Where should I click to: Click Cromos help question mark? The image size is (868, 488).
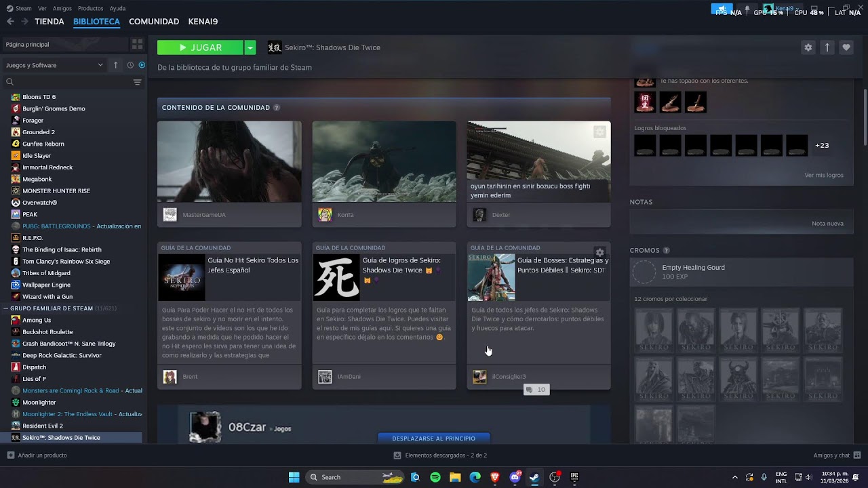pos(666,251)
